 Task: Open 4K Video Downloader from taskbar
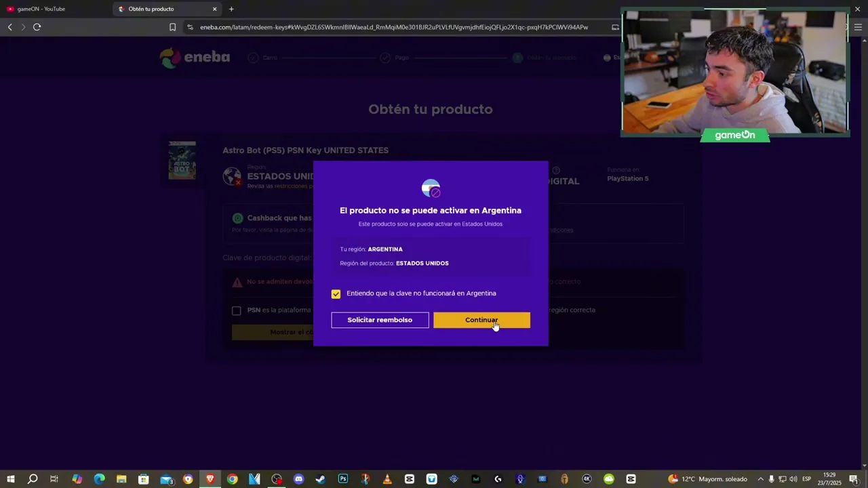pos(587,479)
